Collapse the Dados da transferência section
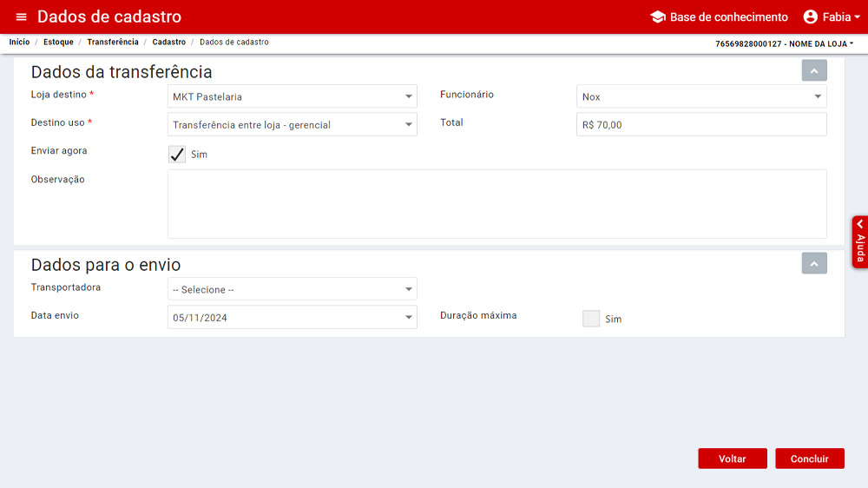This screenshot has height=488, width=868. [x=814, y=70]
